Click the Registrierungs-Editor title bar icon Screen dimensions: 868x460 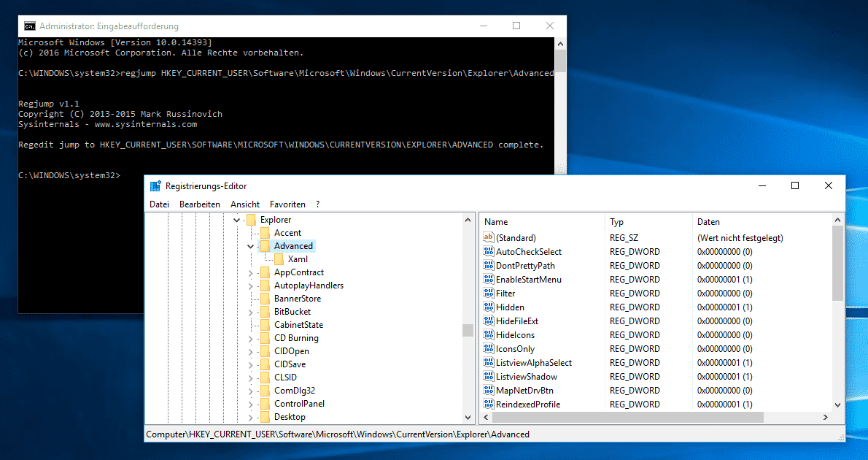click(155, 186)
